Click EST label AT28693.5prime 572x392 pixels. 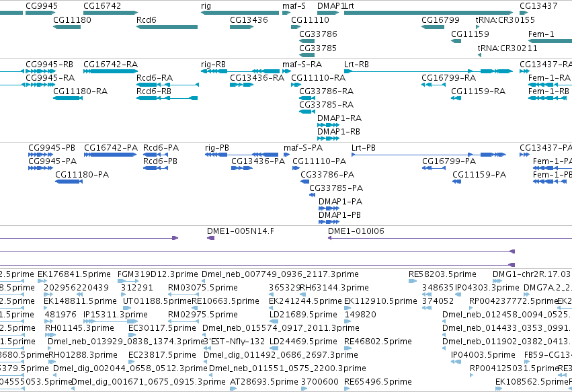(x=264, y=381)
